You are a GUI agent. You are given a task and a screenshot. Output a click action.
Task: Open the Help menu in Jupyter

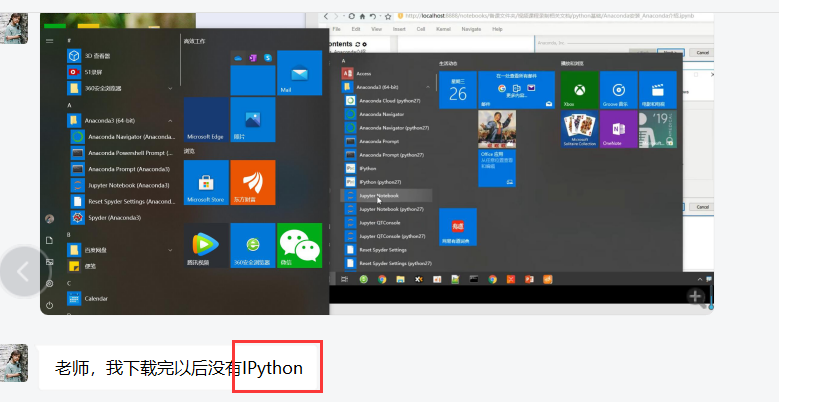pos(498,29)
